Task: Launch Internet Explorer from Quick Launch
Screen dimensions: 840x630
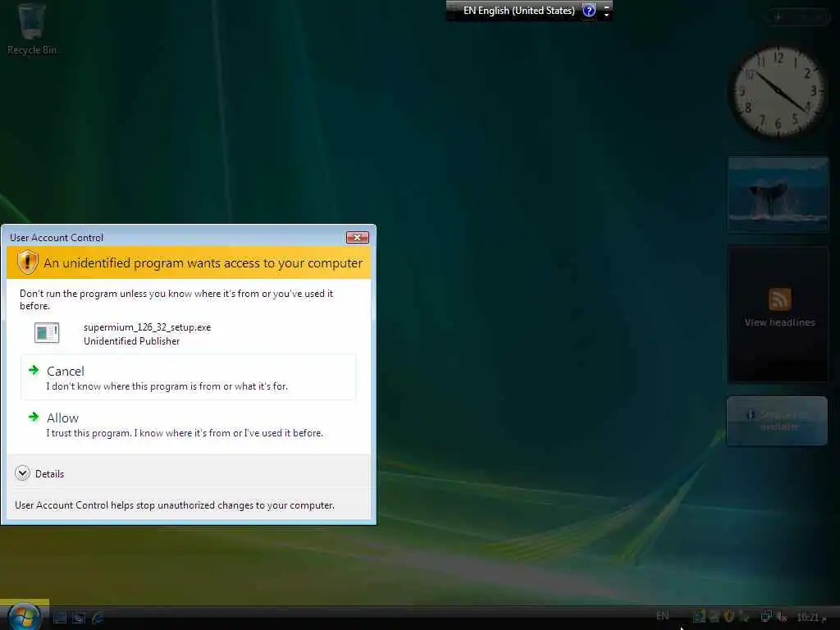Action: click(x=98, y=618)
